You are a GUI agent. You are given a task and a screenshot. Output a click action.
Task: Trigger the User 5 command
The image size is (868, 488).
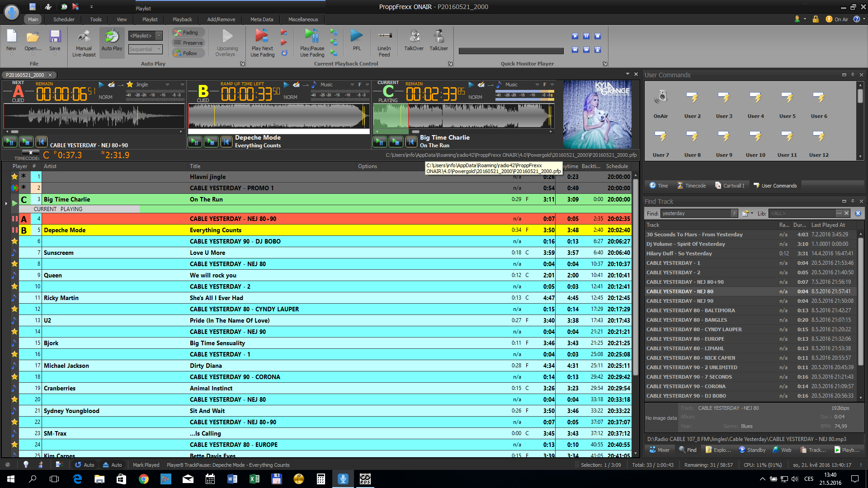point(787,104)
